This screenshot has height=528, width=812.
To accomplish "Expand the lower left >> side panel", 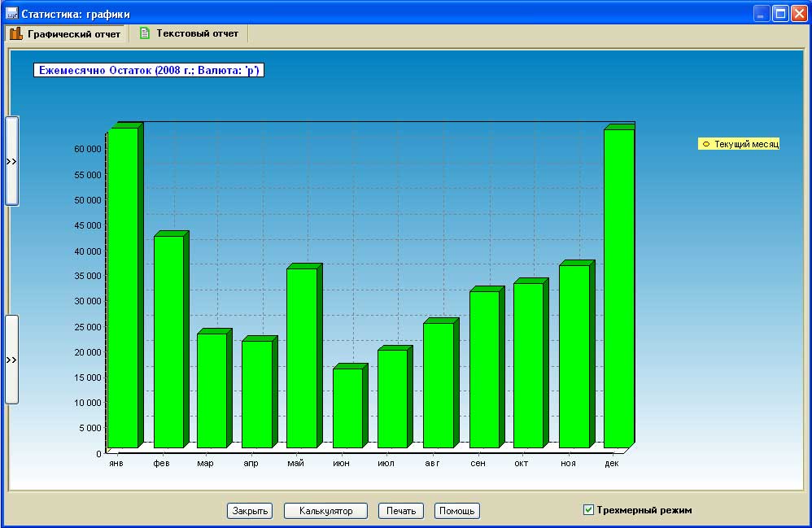I will (x=11, y=360).
